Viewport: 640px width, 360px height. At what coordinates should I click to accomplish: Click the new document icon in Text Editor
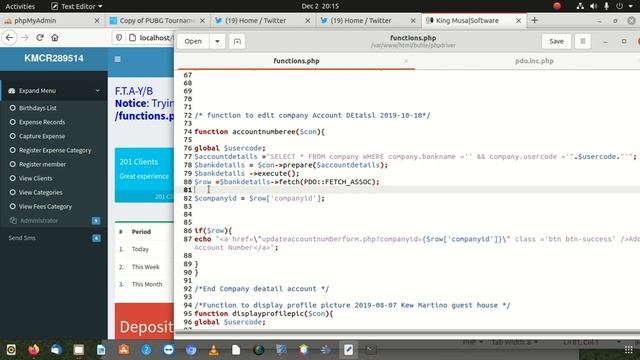point(237,41)
